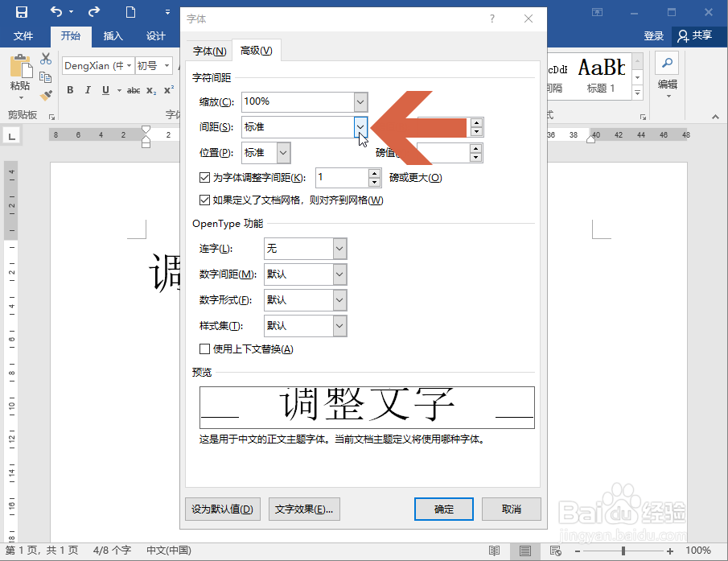Apply subscript formatting
The height and width of the screenshot is (561, 728).
151,90
